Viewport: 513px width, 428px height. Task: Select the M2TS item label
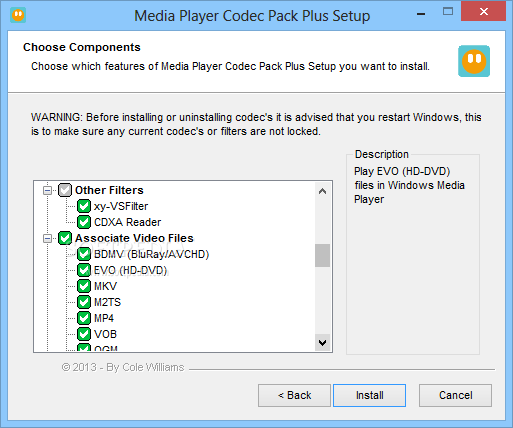click(107, 302)
